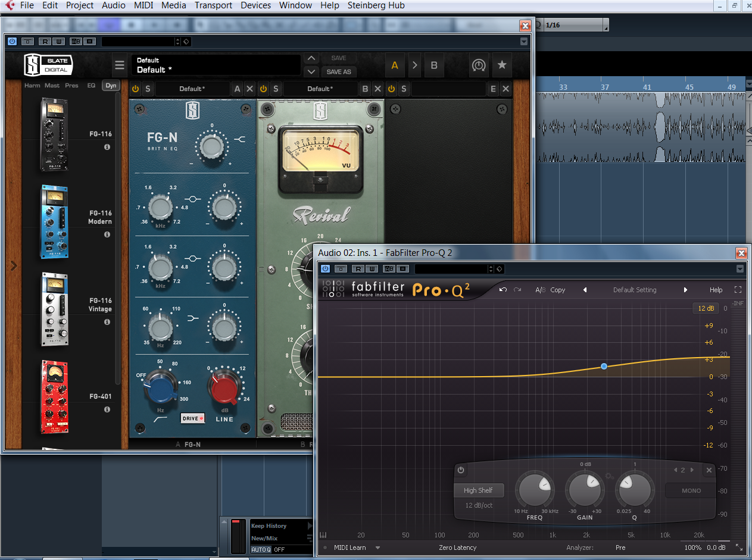The image size is (752, 560).
Task: Click the Zero Latency processing mode
Action: (x=458, y=548)
